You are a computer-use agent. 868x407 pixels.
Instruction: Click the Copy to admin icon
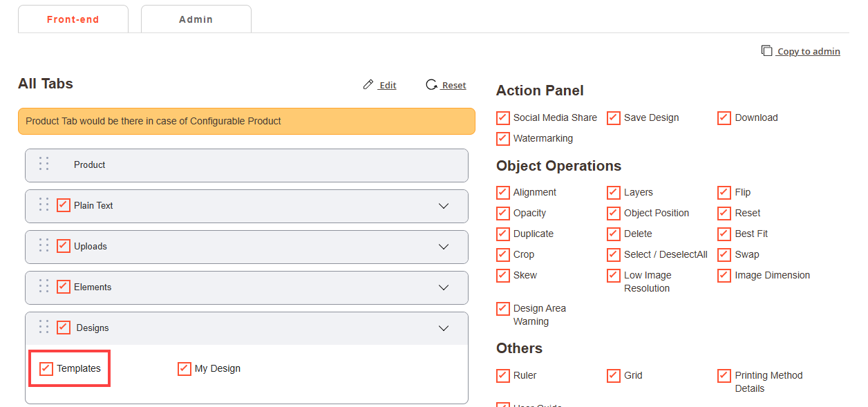click(766, 50)
